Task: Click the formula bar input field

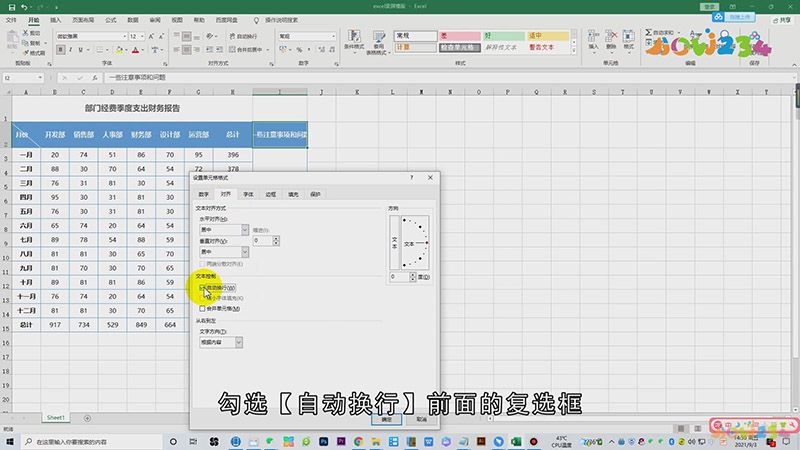Action: (x=449, y=78)
